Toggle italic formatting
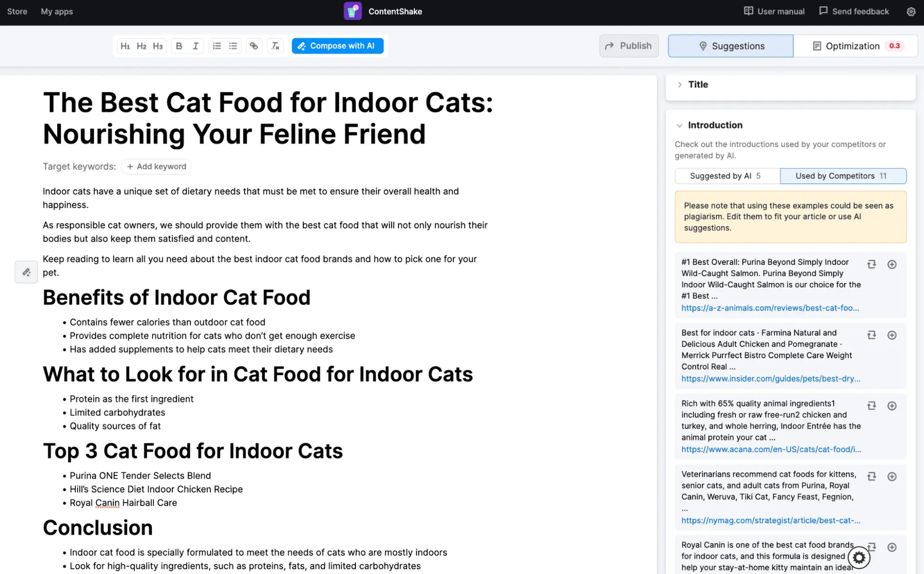This screenshot has width=924, height=574. [195, 46]
